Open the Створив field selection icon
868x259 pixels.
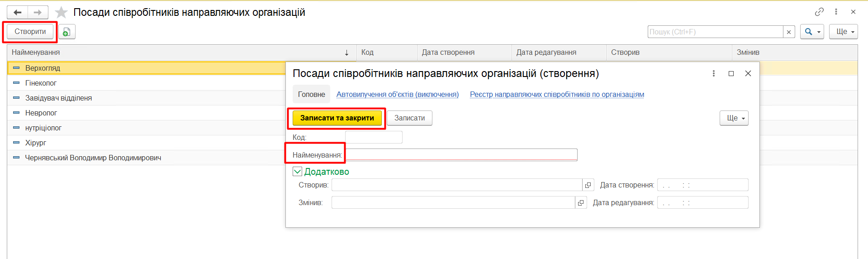pos(588,185)
